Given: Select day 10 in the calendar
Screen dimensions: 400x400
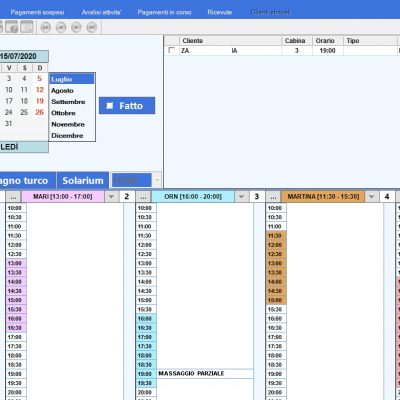Looking at the screenshot, I should (9, 90).
